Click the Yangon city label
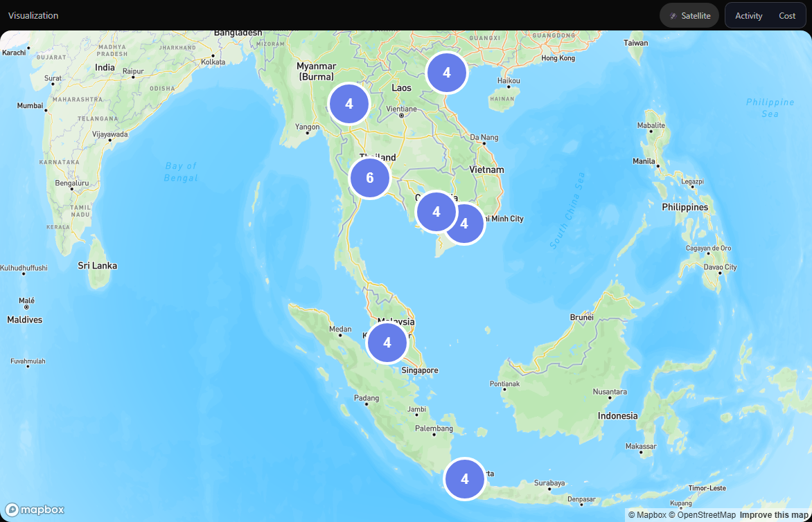812x522 pixels. point(307,127)
